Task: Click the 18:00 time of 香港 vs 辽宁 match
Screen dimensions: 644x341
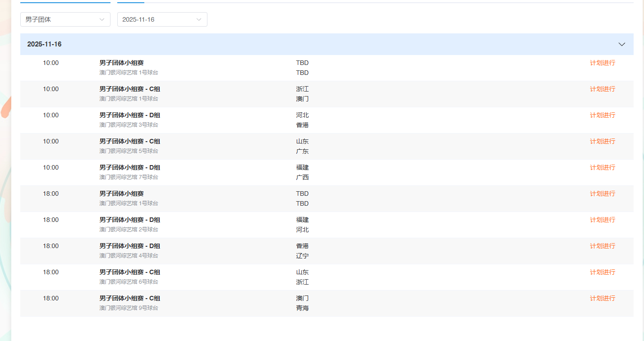Action: coord(51,246)
